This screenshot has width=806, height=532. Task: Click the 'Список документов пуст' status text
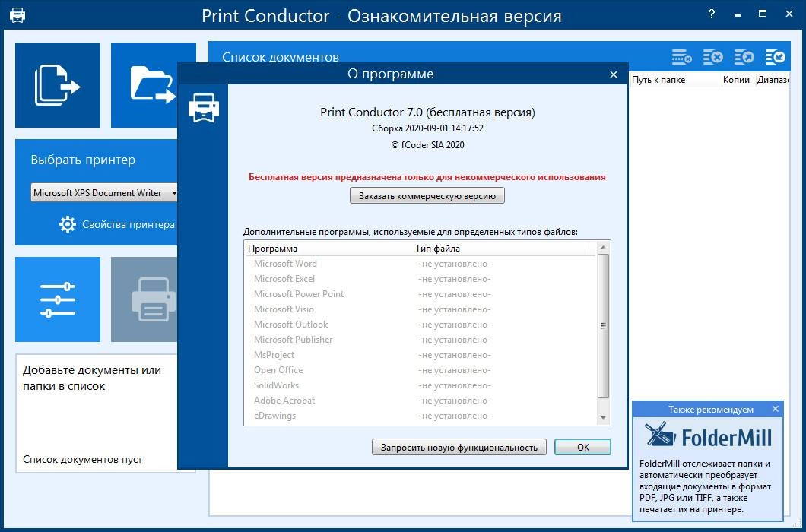[82, 460]
